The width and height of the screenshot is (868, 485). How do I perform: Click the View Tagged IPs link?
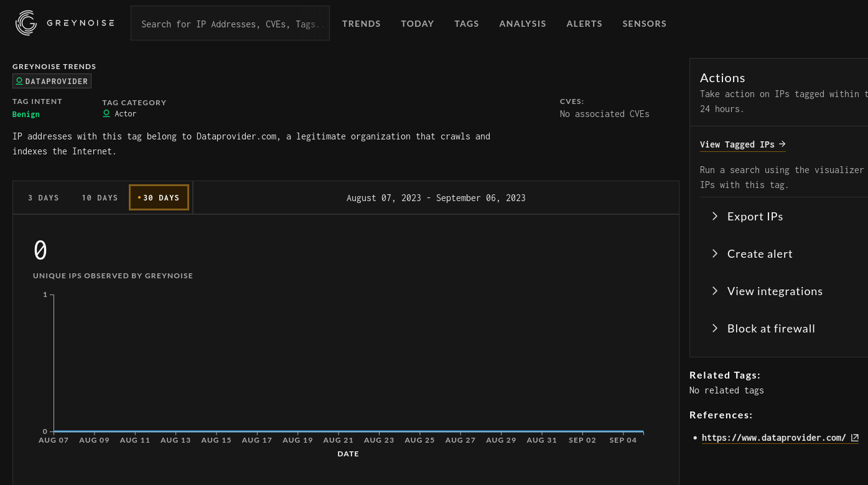737,144
